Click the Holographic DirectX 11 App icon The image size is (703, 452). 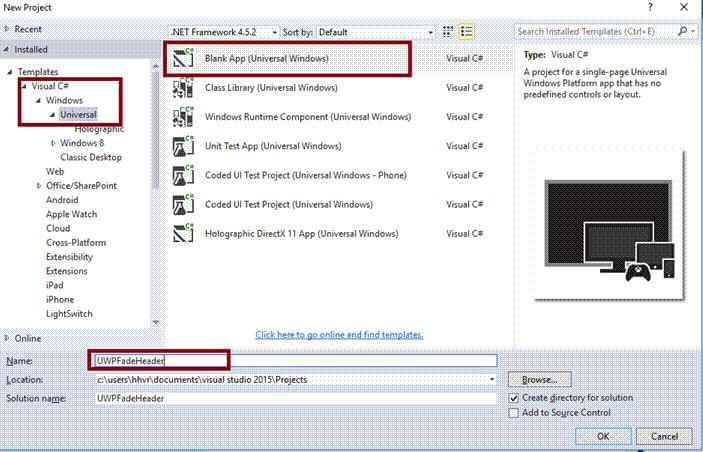tap(183, 234)
